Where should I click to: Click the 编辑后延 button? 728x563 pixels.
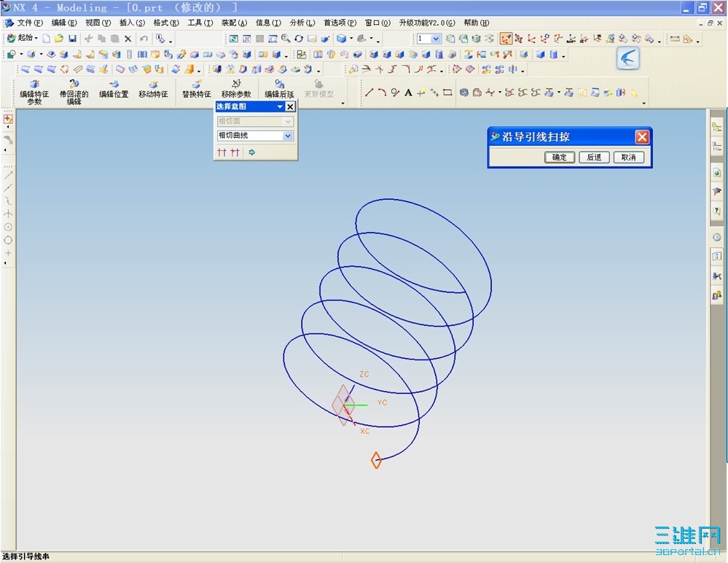coord(279,89)
